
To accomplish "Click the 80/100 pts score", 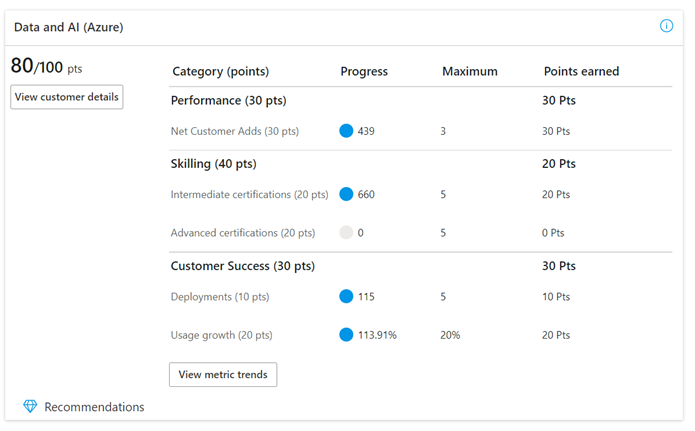I will point(47,66).
